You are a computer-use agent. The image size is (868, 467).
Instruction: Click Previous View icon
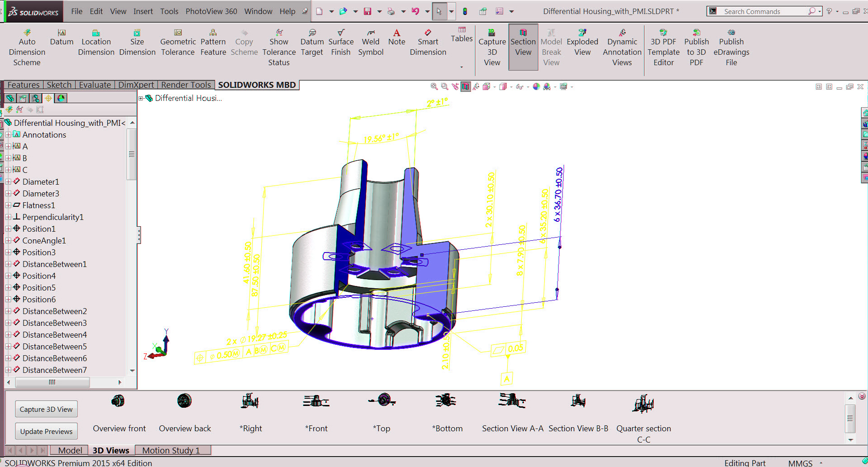pos(455,86)
